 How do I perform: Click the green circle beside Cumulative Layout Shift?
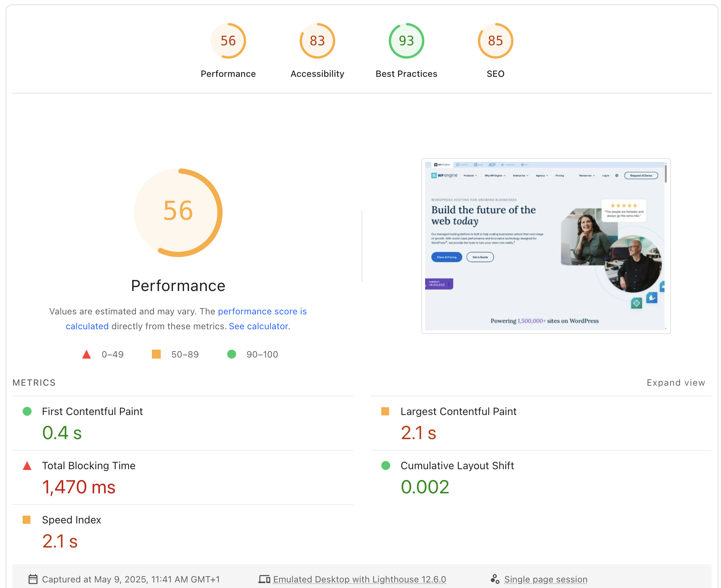tap(386, 465)
